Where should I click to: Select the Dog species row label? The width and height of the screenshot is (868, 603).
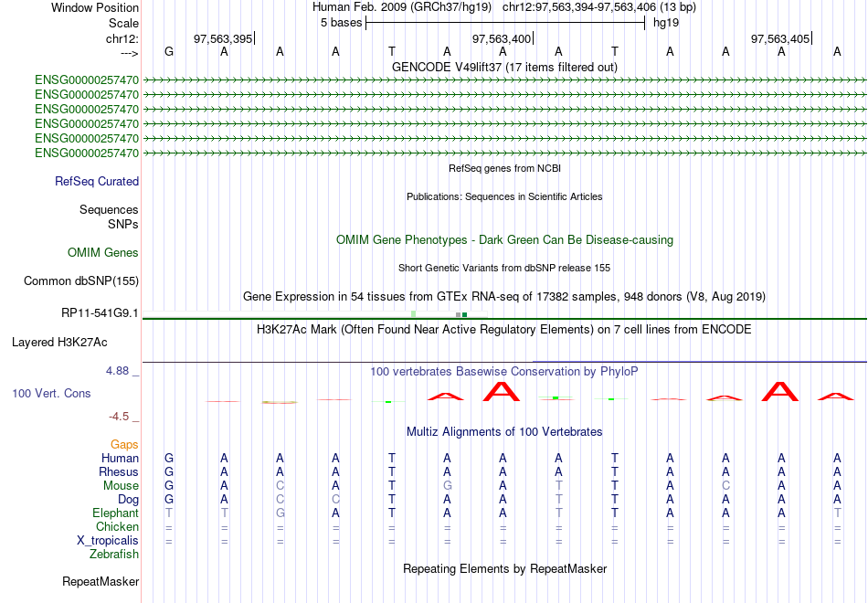128,500
